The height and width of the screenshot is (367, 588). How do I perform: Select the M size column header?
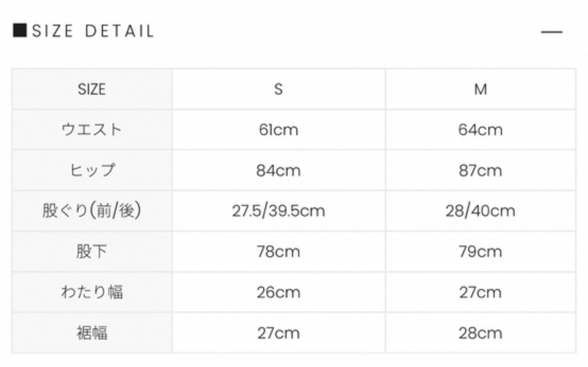click(481, 89)
